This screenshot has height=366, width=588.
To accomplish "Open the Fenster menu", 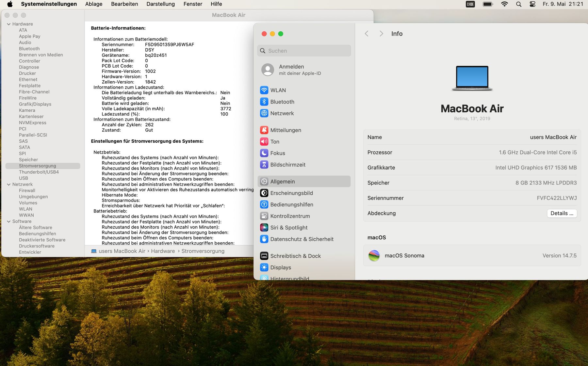I will tap(193, 4).
